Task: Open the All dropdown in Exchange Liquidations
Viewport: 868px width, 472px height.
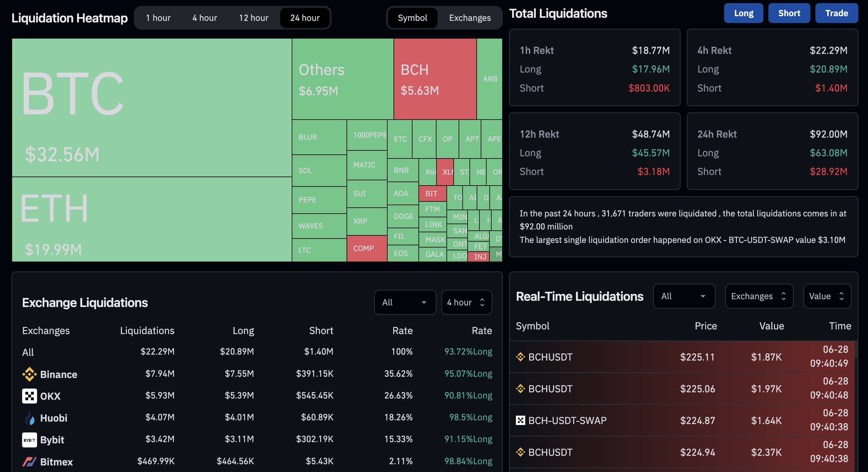Action: 405,302
